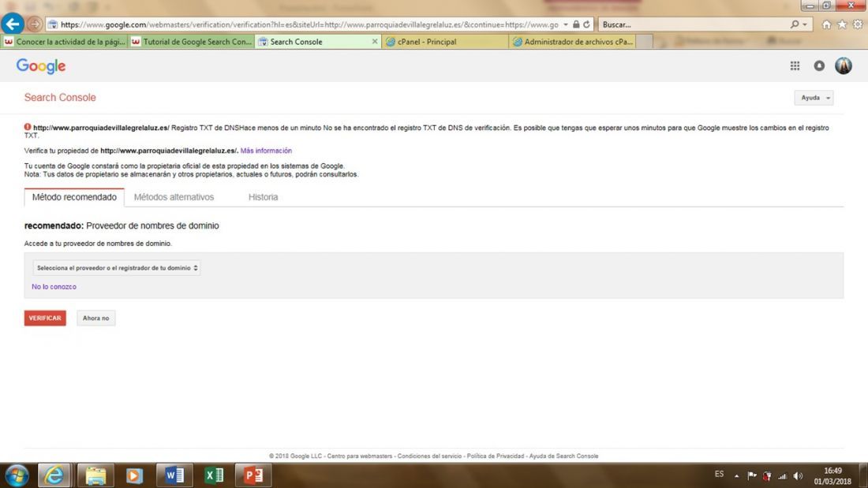Image resolution: width=868 pixels, height=488 pixels.
Task: Open the domain provider selection dropdown
Action: (x=116, y=268)
